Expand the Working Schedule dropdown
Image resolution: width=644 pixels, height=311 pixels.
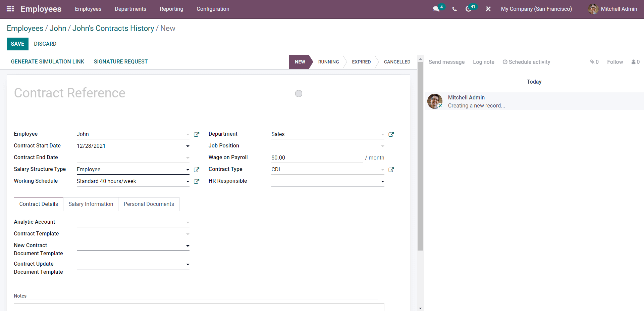coord(188,181)
